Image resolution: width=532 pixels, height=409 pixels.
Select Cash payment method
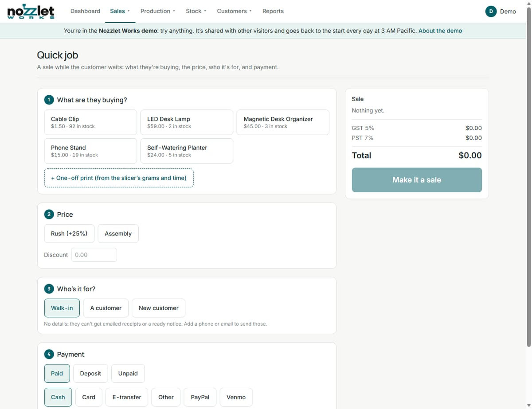click(58, 397)
